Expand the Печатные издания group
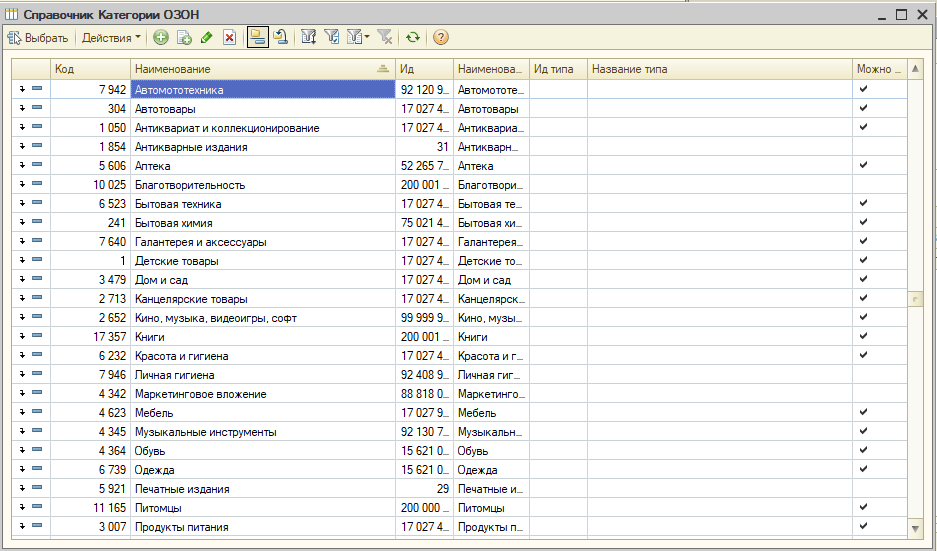The image size is (937, 551). (22, 488)
